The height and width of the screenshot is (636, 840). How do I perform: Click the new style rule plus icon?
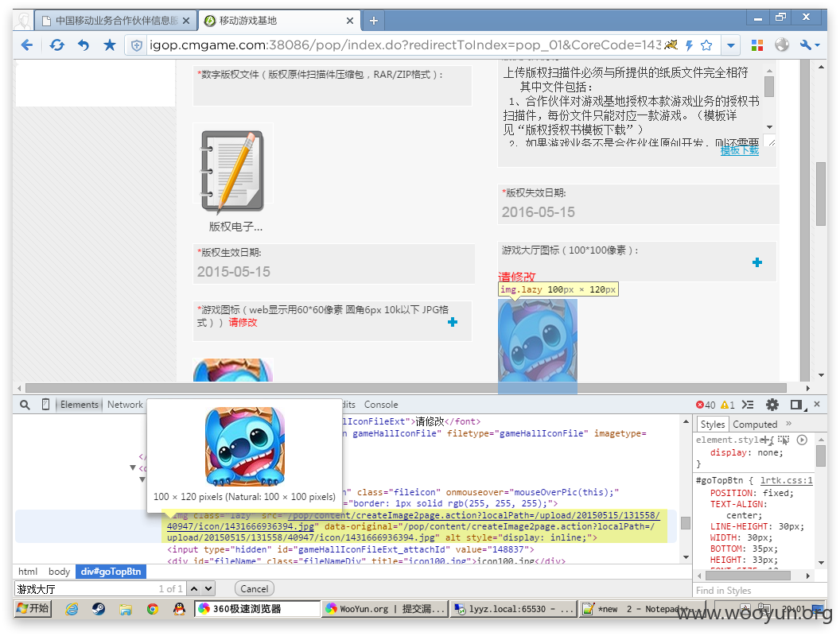[766, 440]
